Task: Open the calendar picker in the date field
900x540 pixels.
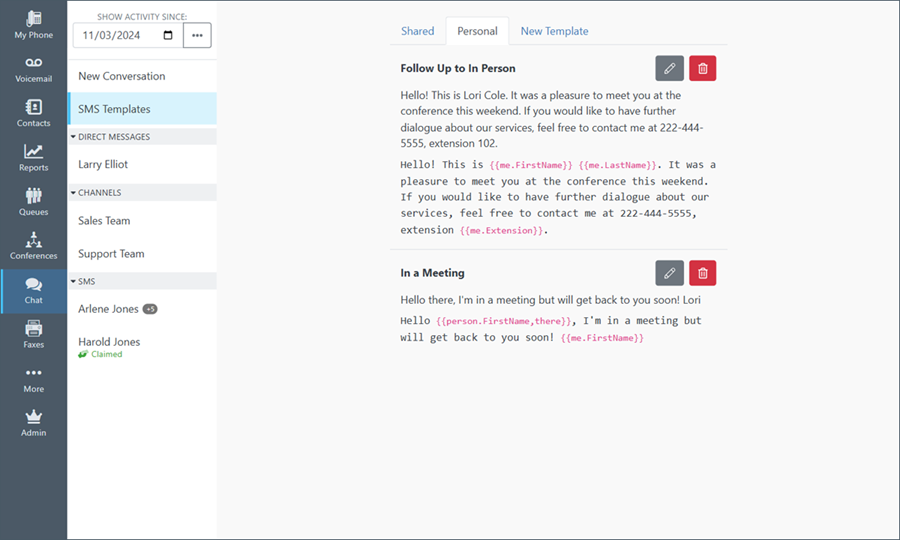Action: [168, 35]
